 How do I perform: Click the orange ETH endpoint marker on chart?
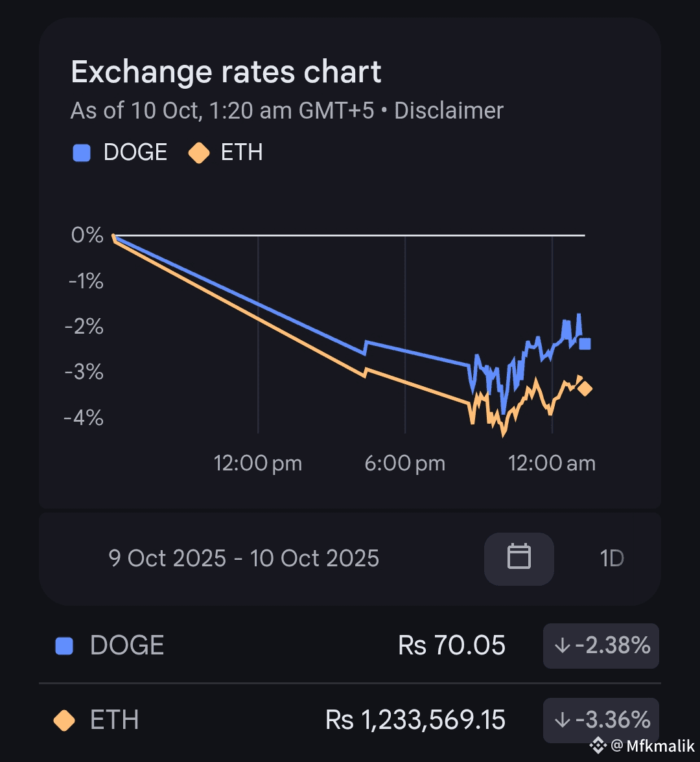click(585, 389)
